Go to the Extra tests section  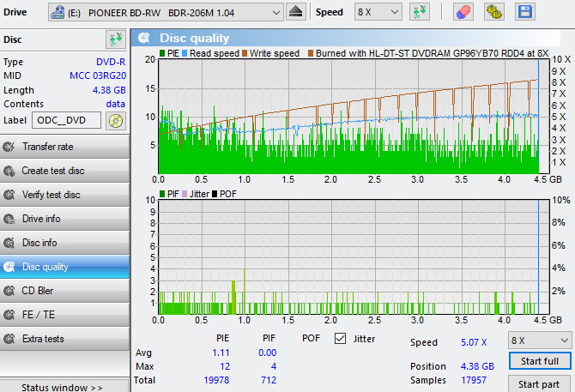64,339
